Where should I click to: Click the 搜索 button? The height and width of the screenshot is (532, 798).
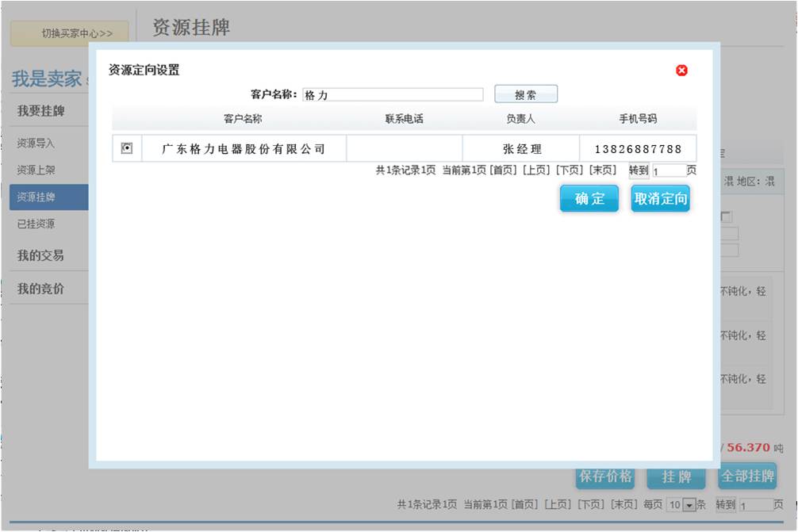(x=526, y=94)
